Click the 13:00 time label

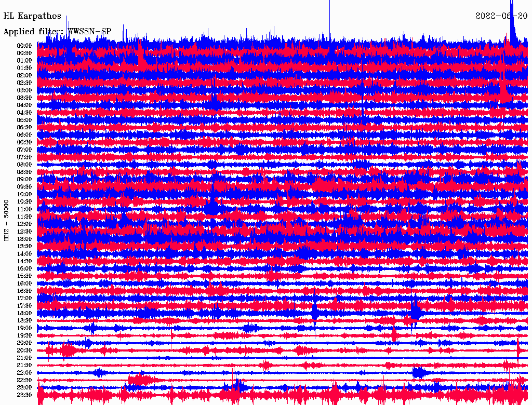point(24,239)
